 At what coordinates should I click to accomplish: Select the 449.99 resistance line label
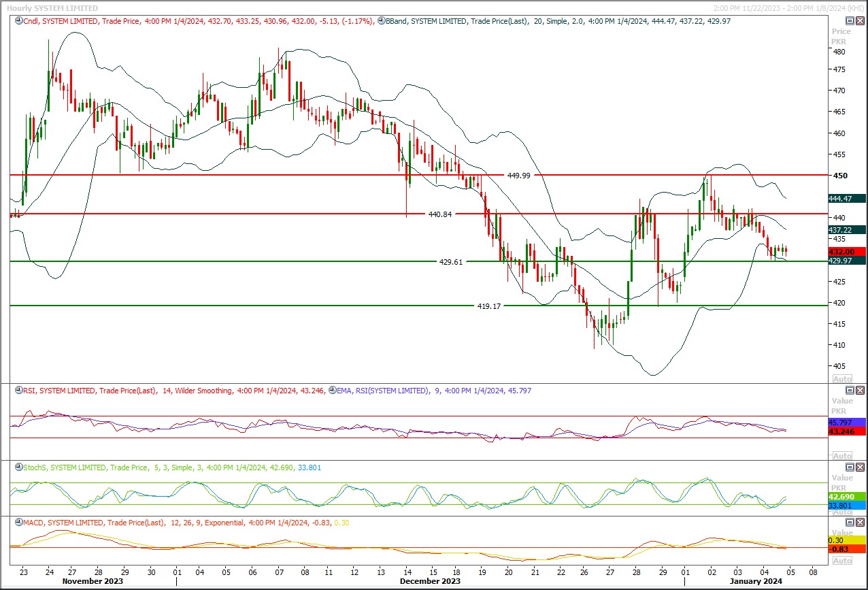[518, 175]
